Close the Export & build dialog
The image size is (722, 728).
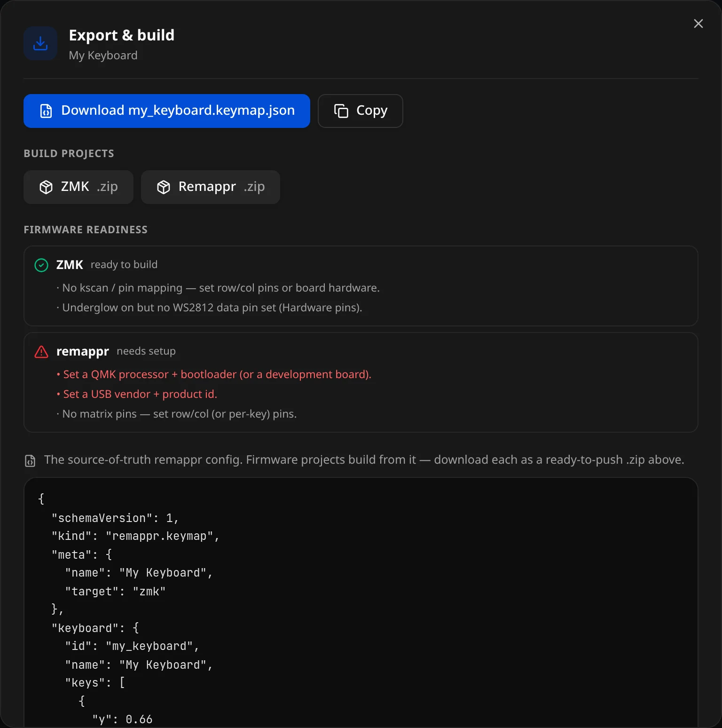(698, 24)
